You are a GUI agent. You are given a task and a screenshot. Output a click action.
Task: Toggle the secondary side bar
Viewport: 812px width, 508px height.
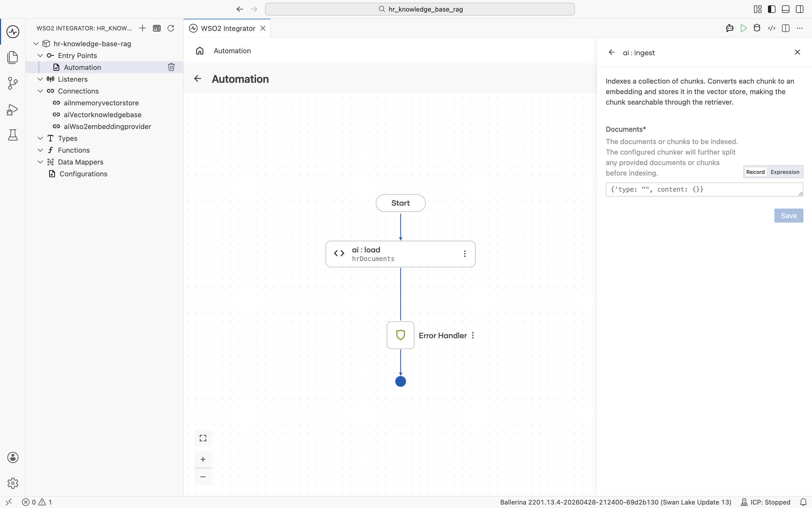click(x=800, y=9)
